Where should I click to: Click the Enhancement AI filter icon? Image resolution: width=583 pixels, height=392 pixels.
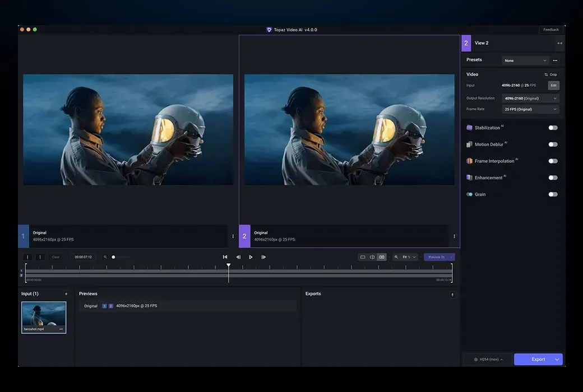click(469, 178)
